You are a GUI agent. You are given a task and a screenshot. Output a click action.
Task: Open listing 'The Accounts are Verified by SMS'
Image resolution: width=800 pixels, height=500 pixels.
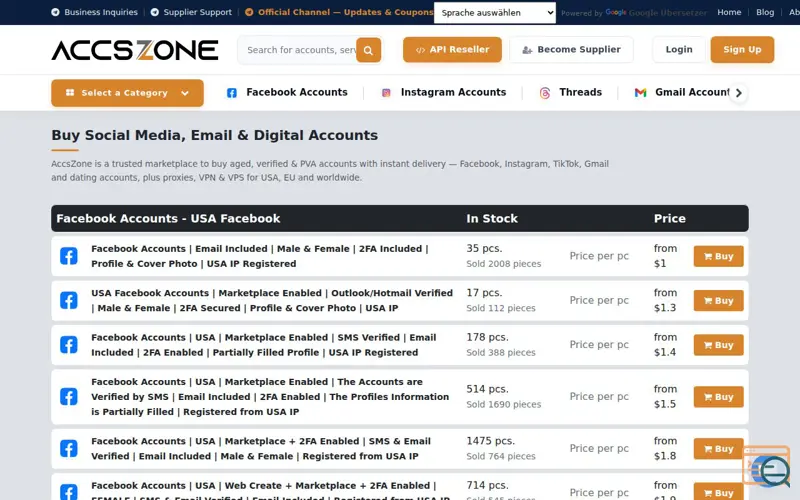tap(270, 397)
